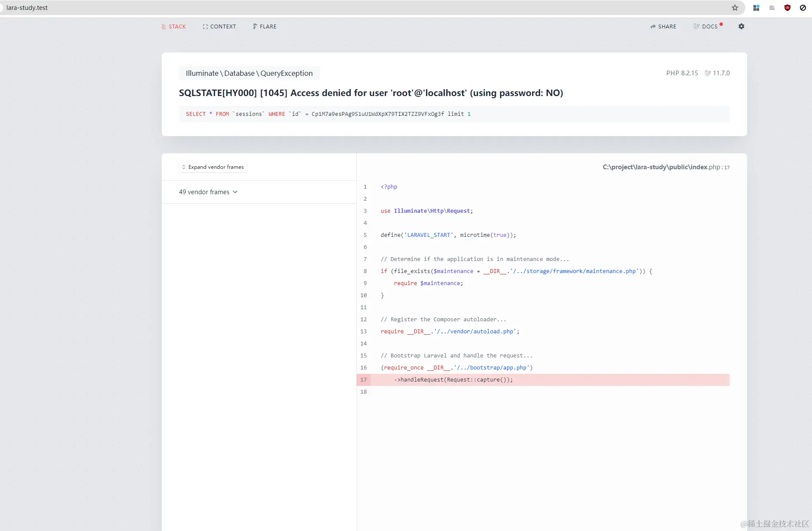Viewport: 812px width, 531px height.
Task: Click the brackets icon beside CONTEXT
Action: coord(206,26)
